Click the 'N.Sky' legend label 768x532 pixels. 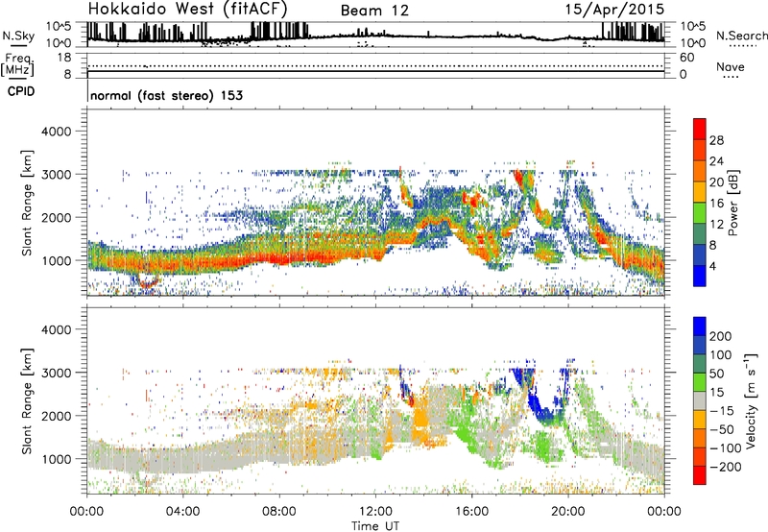coord(18,36)
